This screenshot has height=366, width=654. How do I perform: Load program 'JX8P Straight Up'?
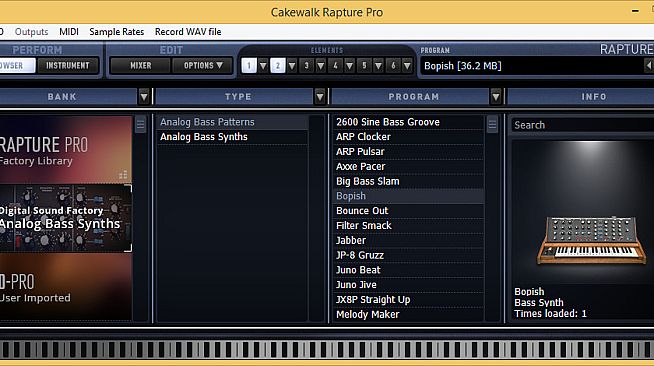(x=409, y=299)
